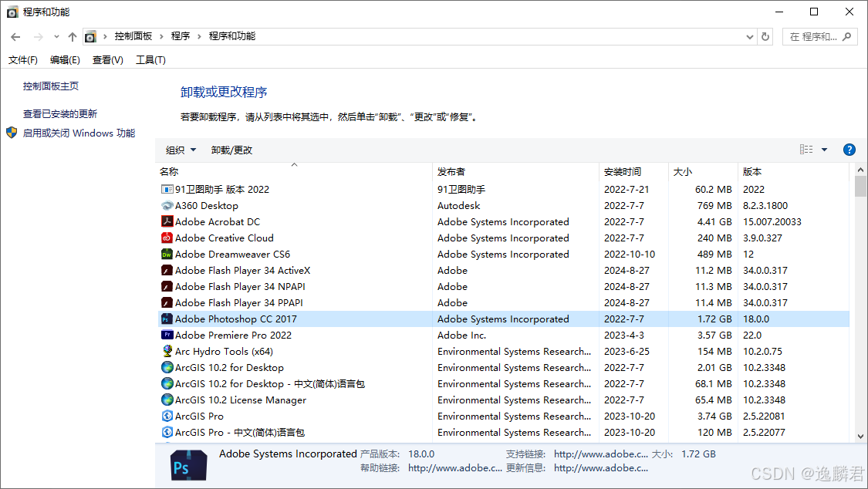Select the ArcGIS 10.2 License Manager name
The image size is (868, 489).
[240, 400]
